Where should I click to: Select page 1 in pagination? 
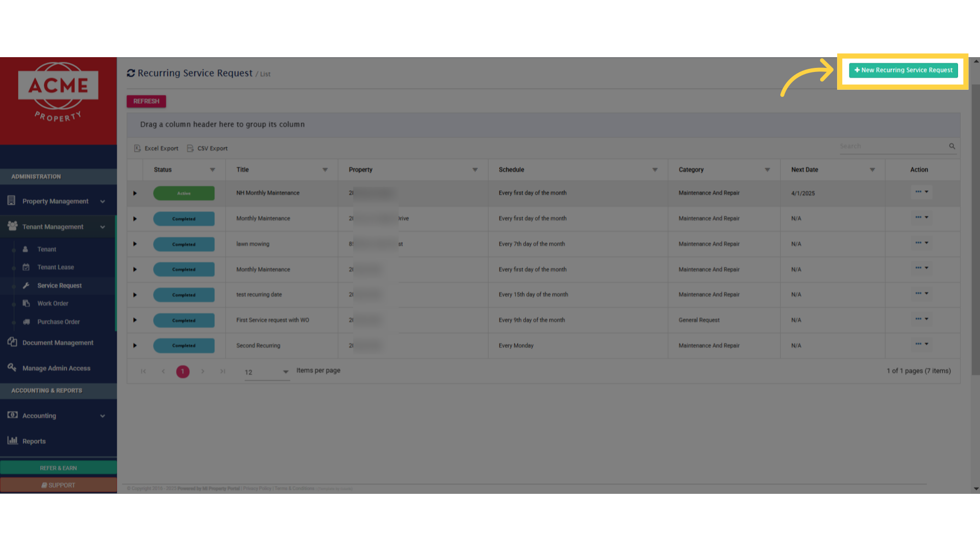[183, 371]
